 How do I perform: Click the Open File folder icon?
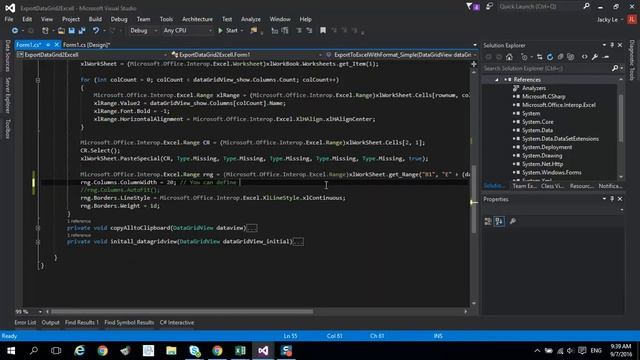(x=61, y=31)
